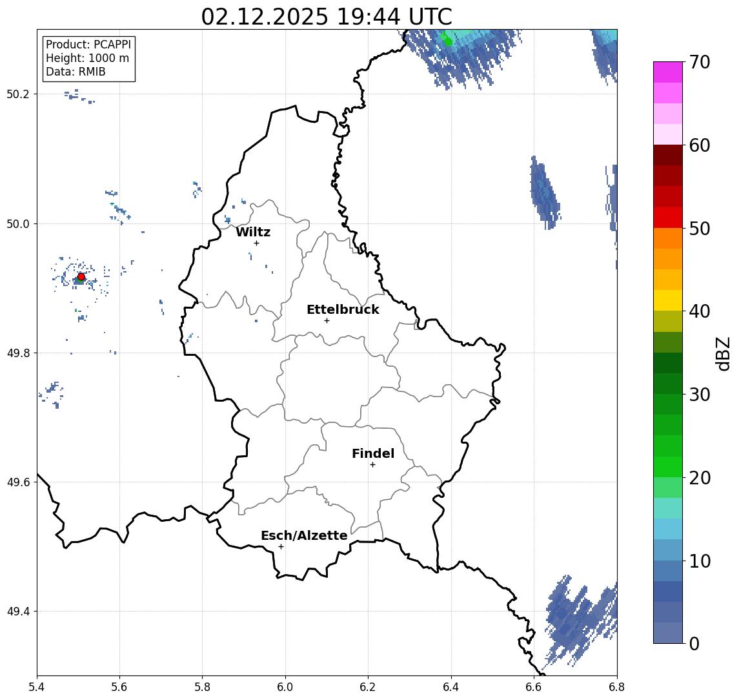Click the orange swatch just below 50

tap(668, 238)
